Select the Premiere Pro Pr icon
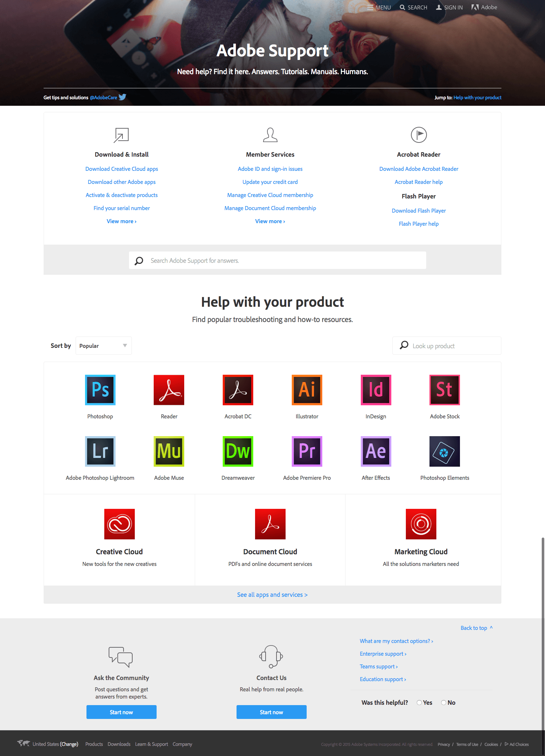 point(307,451)
